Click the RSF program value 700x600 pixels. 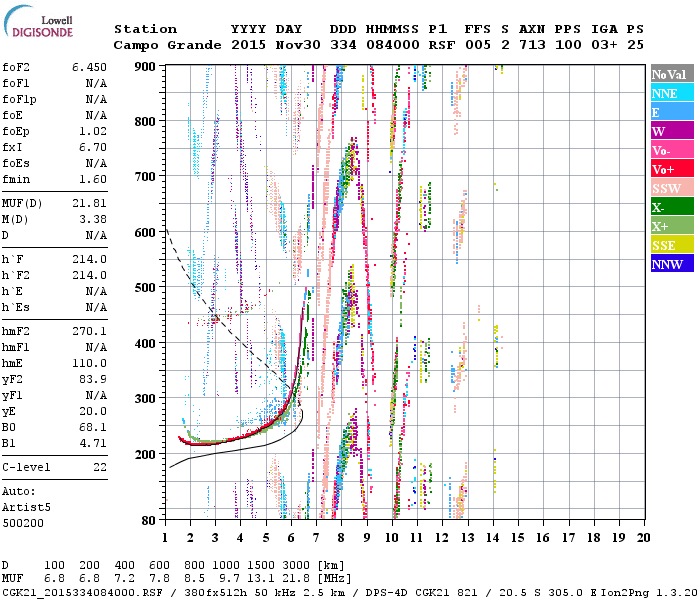pos(442,45)
